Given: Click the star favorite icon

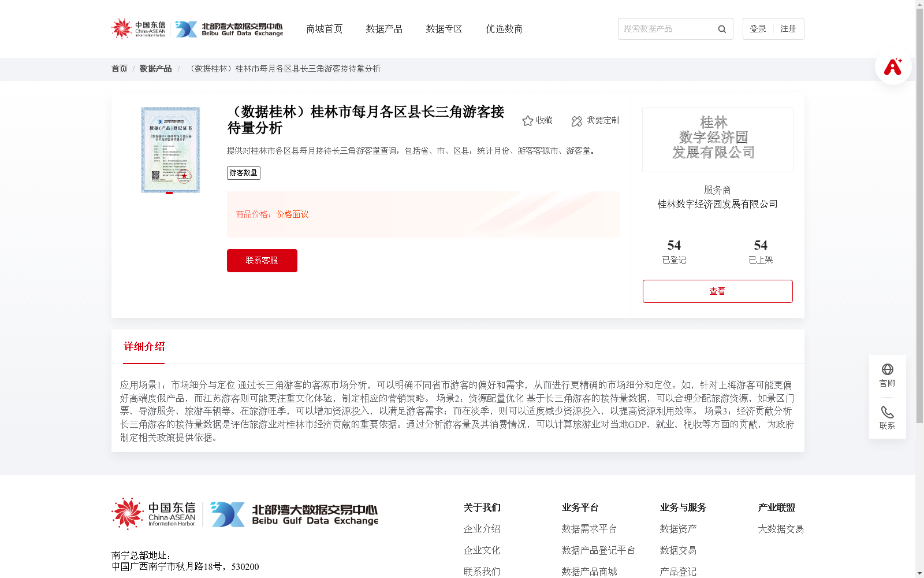Looking at the screenshot, I should pyautogui.click(x=527, y=121).
